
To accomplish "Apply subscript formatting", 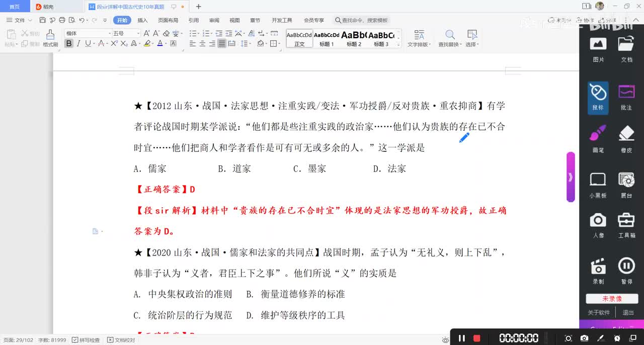I will [124, 44].
